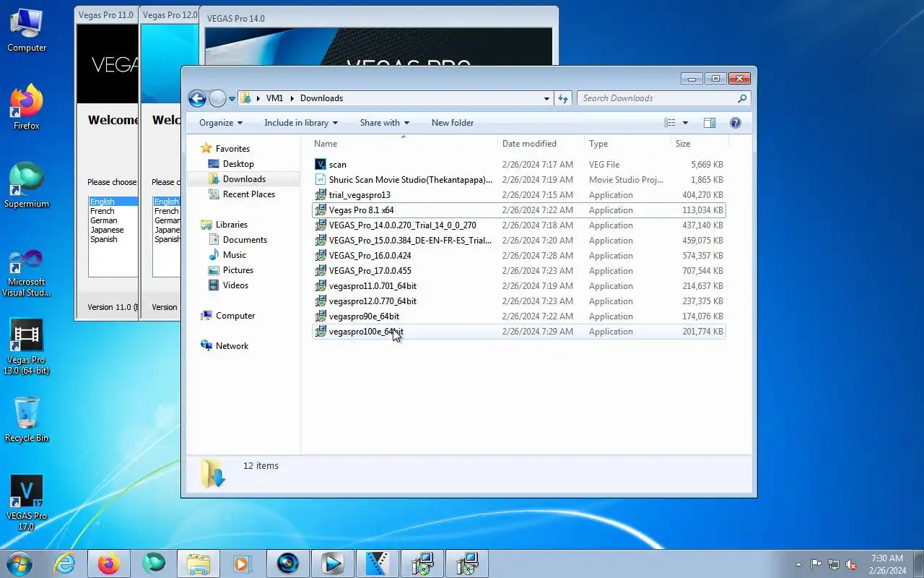Open Microsoft Visual Studio desktop shortcut

coord(27,272)
